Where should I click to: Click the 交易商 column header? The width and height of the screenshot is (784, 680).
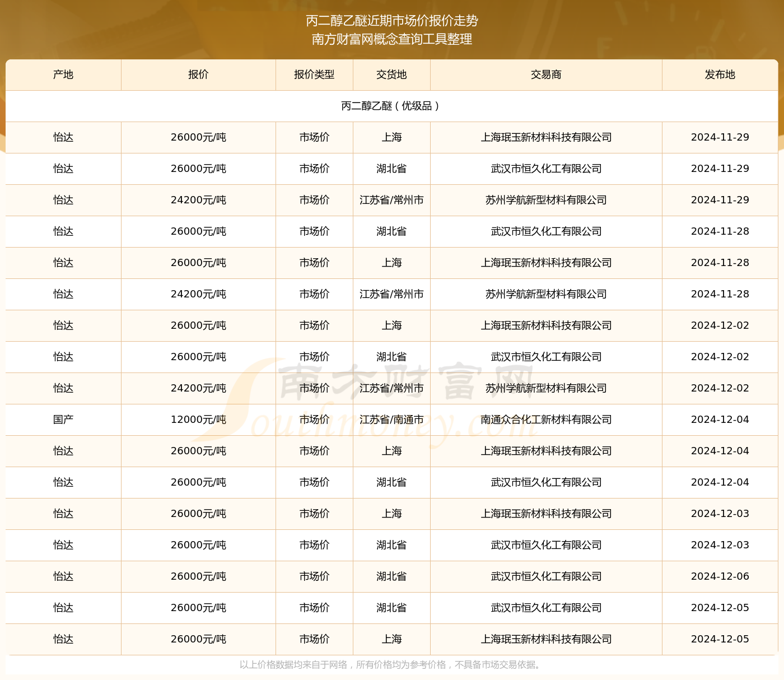[x=546, y=74]
